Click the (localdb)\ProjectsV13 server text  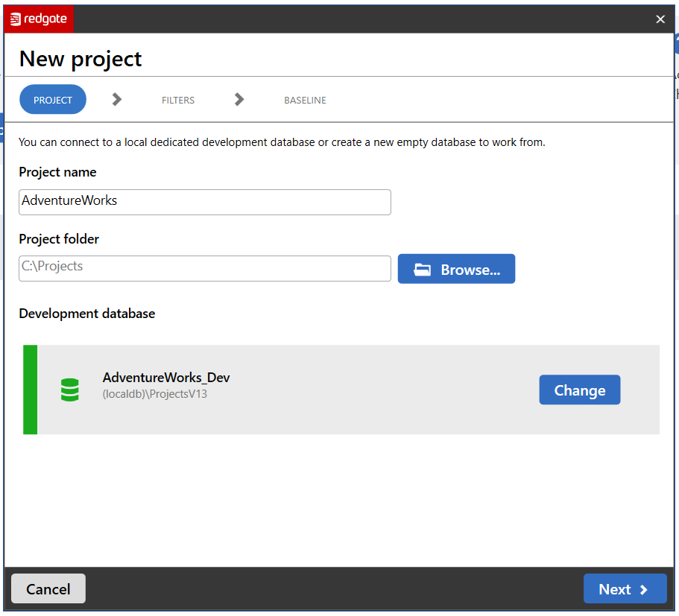[155, 394]
